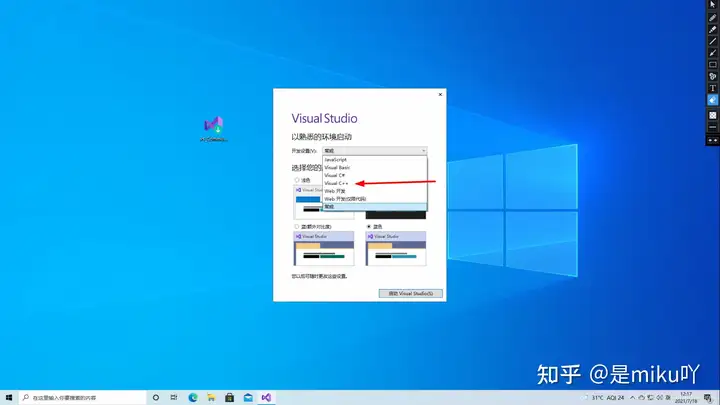720x405 pixels.
Task: Click the Cortana circle icon on taskbar
Action: point(156,398)
